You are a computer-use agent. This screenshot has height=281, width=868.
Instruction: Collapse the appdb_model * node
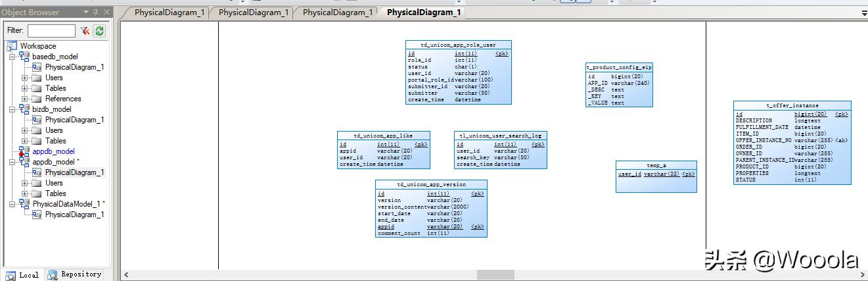(x=12, y=162)
